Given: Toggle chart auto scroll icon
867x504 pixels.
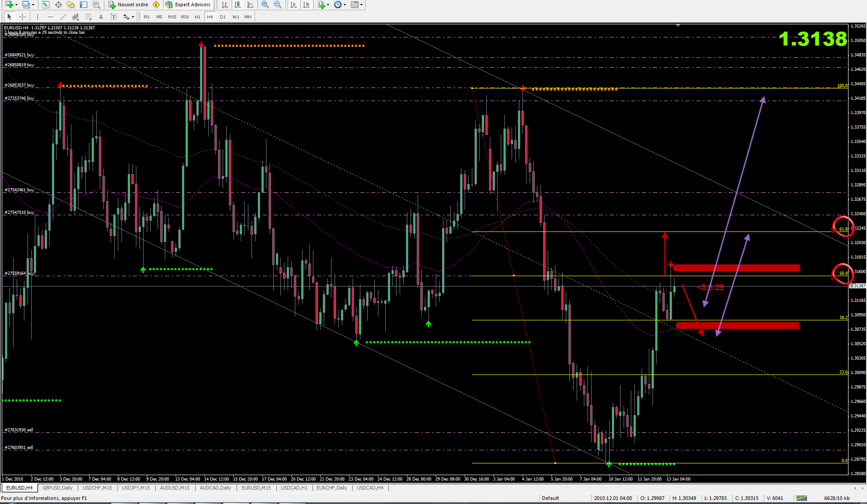Looking at the screenshot, I should coord(294,5).
